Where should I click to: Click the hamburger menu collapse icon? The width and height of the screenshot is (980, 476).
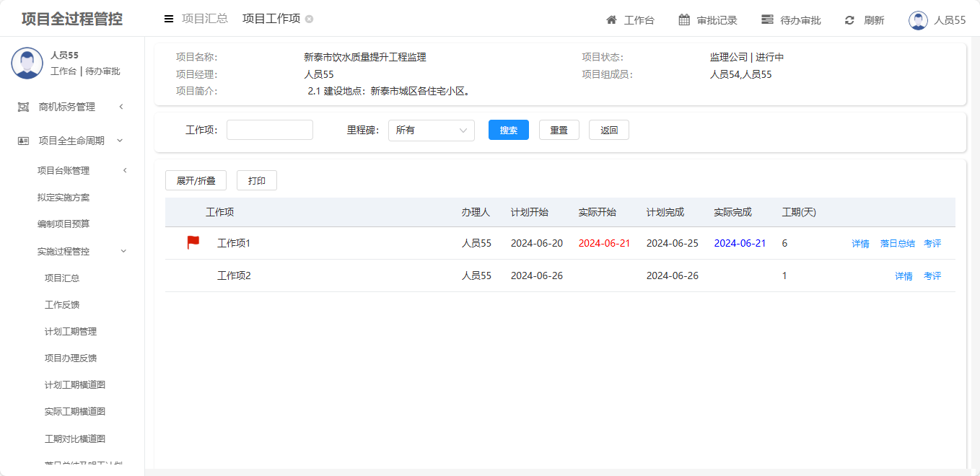tap(169, 19)
